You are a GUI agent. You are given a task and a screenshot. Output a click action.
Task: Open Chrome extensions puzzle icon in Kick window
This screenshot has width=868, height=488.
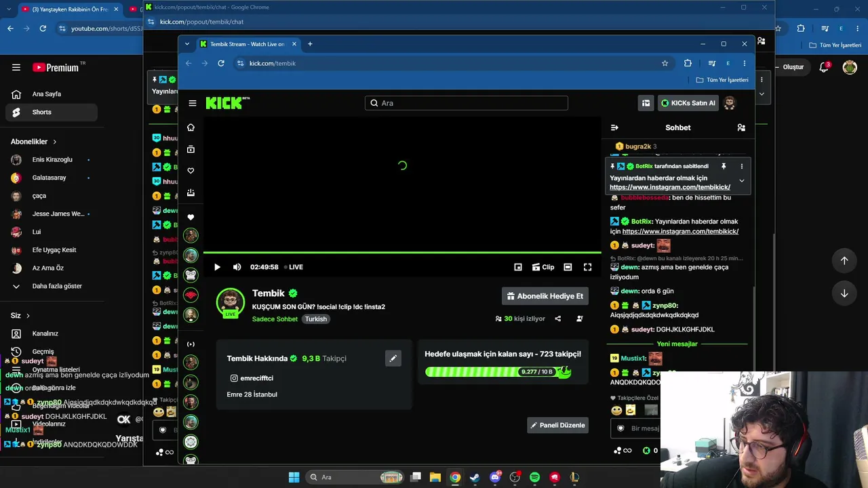tap(688, 63)
